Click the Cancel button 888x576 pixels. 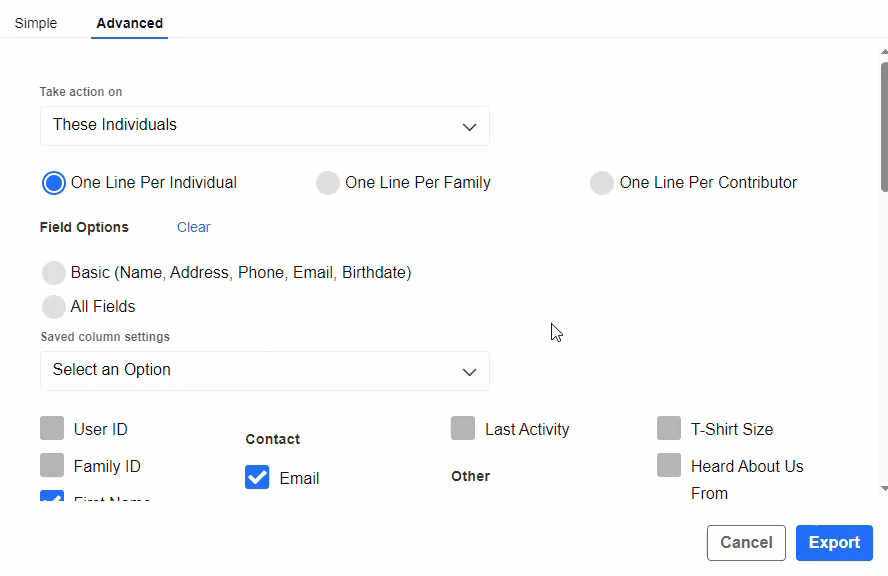[746, 542]
